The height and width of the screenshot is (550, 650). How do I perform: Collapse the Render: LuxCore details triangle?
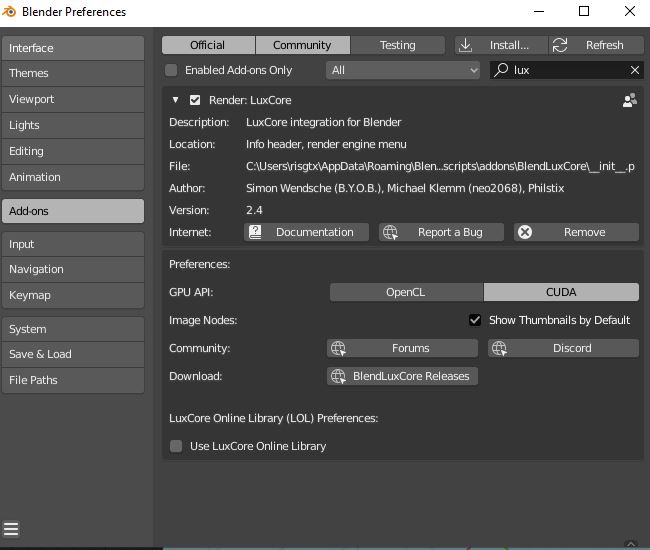click(x=176, y=100)
